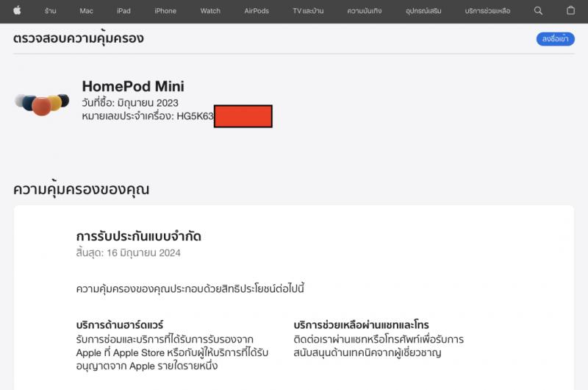Click the expiry date 16 มิถุนายน 2024
The height and width of the screenshot is (390, 588).
[x=143, y=252]
